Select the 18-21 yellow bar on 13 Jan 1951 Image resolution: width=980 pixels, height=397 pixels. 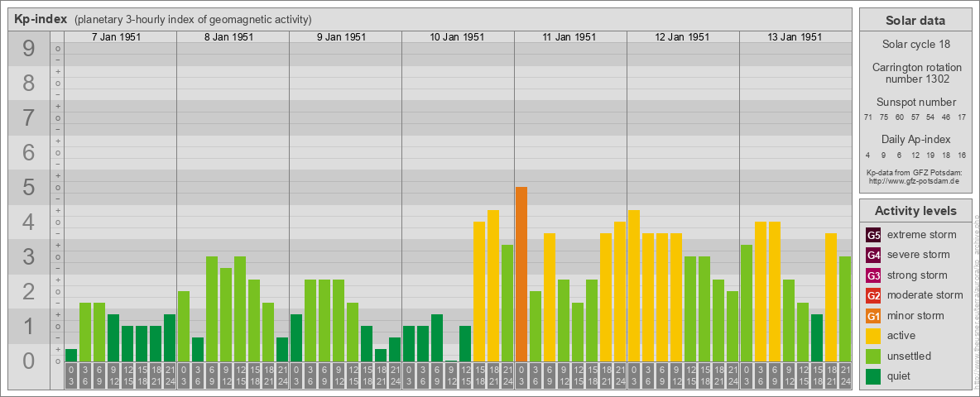tap(831, 297)
